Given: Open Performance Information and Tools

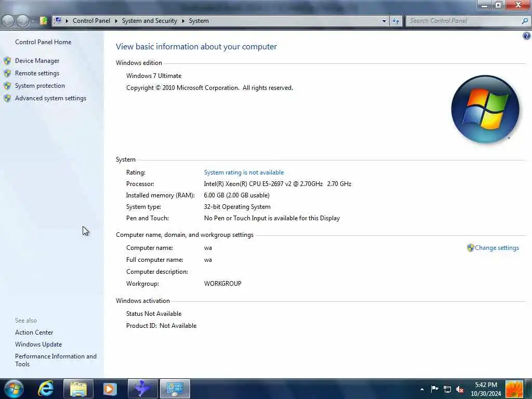Looking at the screenshot, I should click(x=56, y=360).
